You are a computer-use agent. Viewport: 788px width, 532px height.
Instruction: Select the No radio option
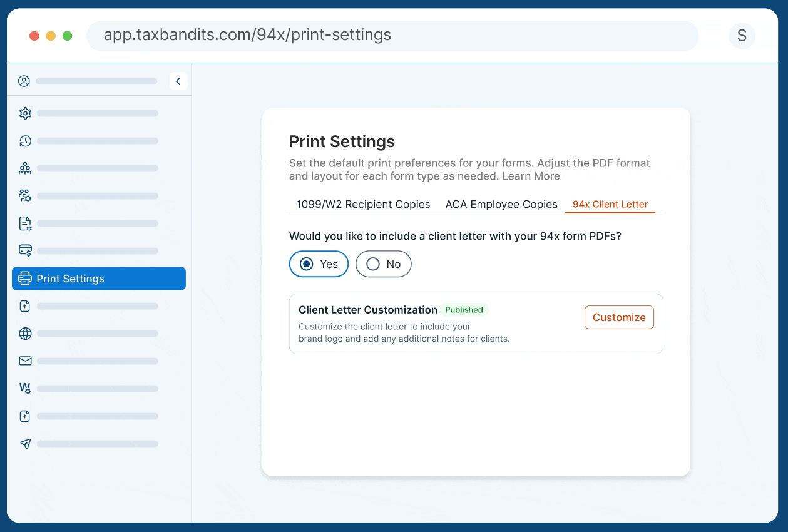[384, 264]
